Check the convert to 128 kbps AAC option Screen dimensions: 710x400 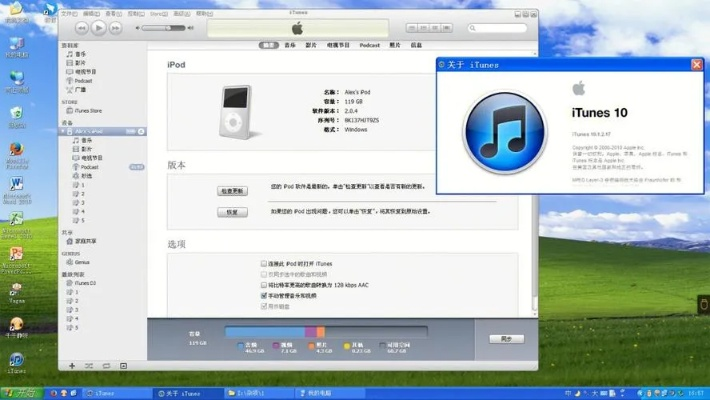click(264, 285)
